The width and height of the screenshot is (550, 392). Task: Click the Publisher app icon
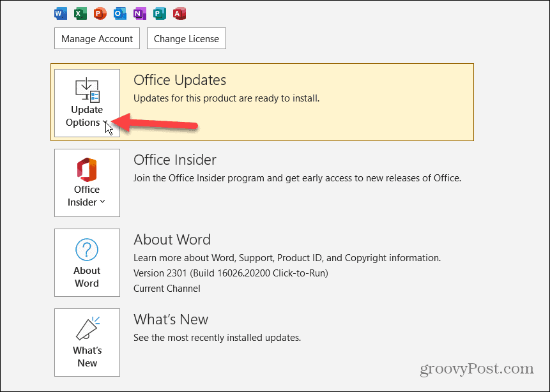coord(159,13)
